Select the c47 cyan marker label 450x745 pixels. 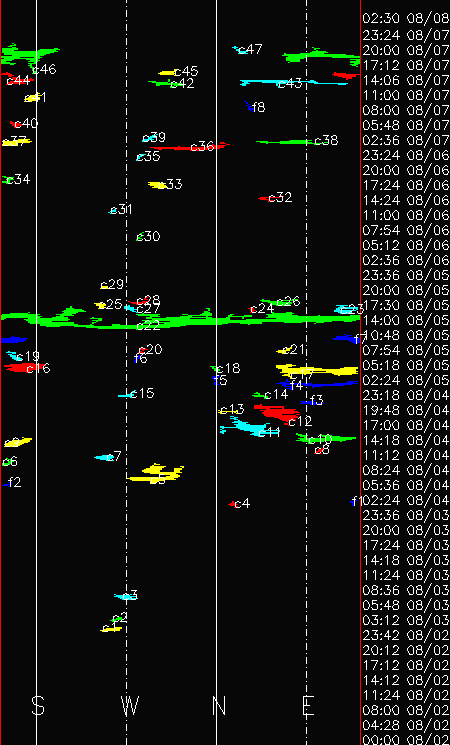(x=250, y=49)
